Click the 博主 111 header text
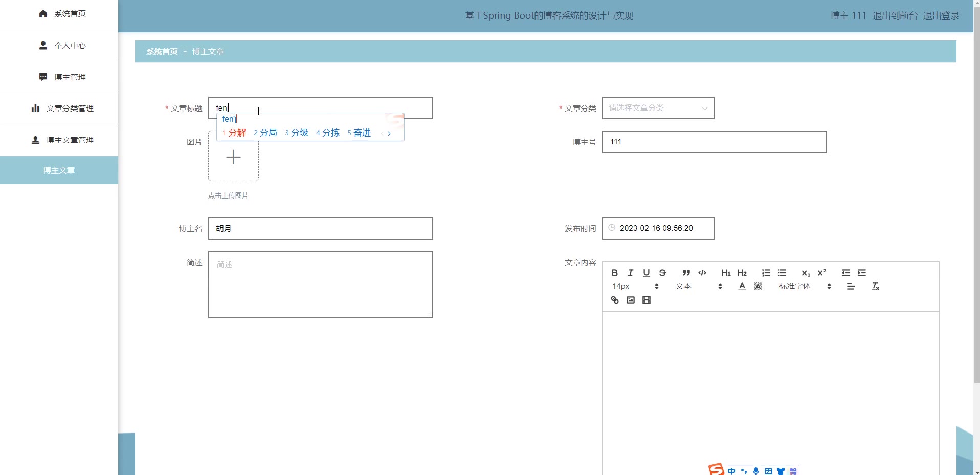Screen dimensions: 980x475 coord(848,16)
